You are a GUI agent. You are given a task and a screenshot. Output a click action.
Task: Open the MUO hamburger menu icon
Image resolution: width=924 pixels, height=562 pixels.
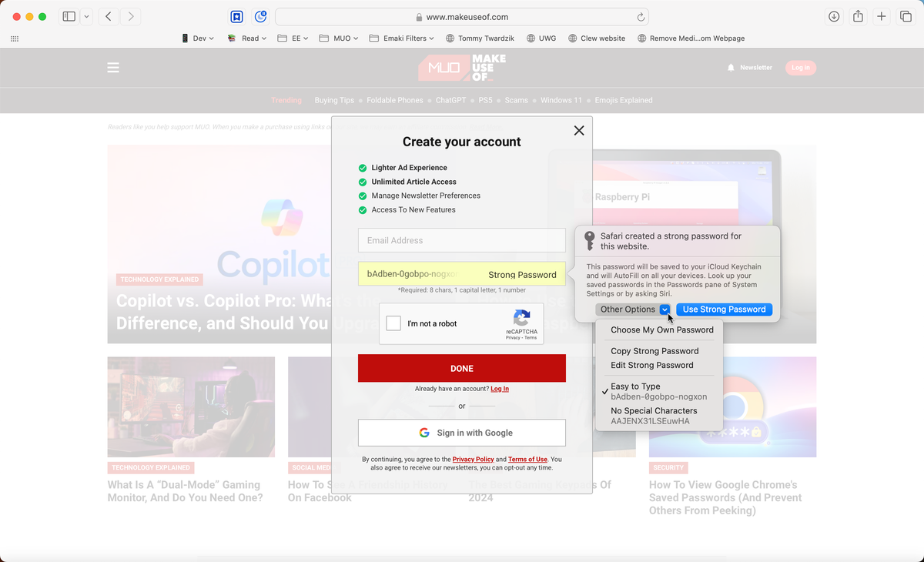click(x=113, y=68)
